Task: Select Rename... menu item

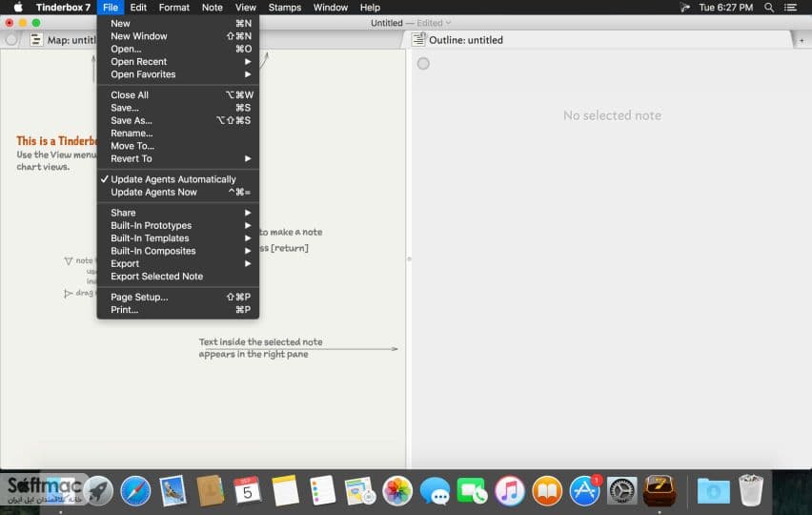Action: pyautogui.click(x=177, y=134)
